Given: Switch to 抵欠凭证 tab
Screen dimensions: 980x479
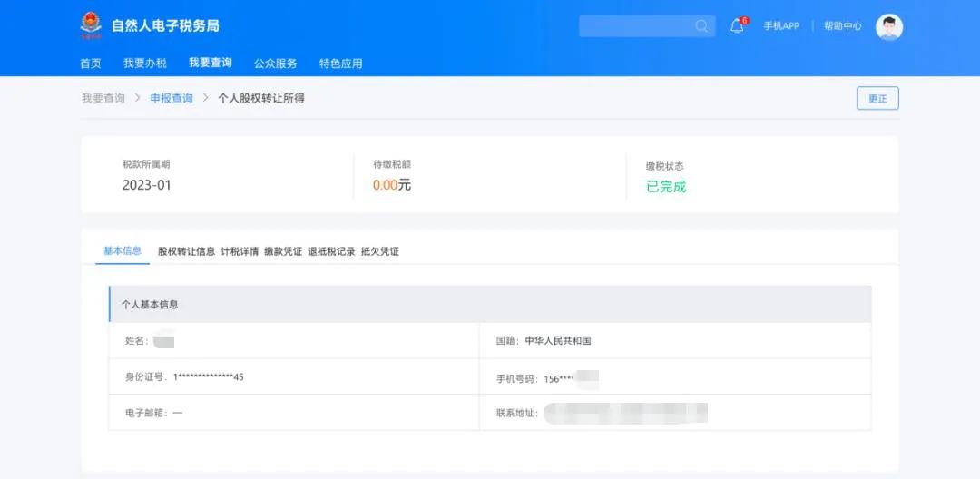Looking at the screenshot, I should pos(380,251).
